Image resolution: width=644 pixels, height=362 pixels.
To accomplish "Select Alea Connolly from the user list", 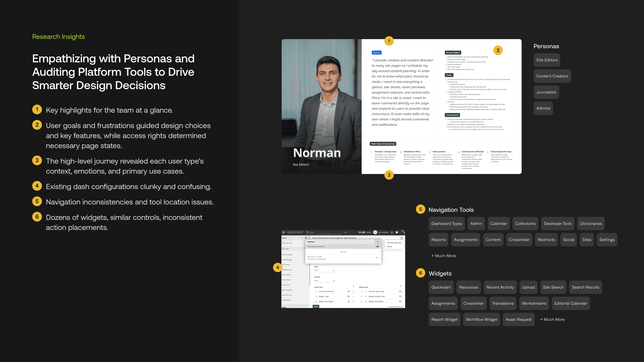I will pos(287,254).
